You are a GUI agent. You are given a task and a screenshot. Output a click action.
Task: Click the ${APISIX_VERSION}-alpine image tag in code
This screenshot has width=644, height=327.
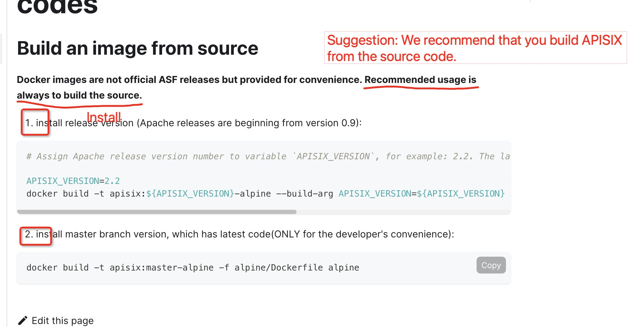pos(208,194)
